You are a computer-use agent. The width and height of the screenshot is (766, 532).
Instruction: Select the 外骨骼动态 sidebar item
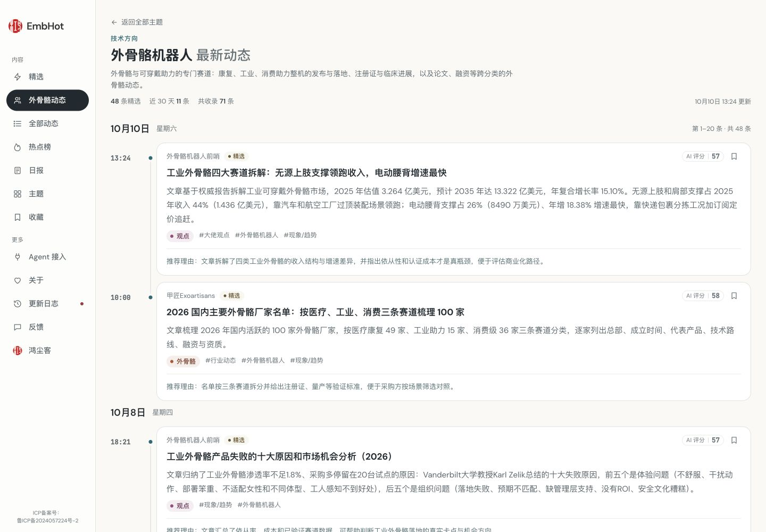point(47,100)
